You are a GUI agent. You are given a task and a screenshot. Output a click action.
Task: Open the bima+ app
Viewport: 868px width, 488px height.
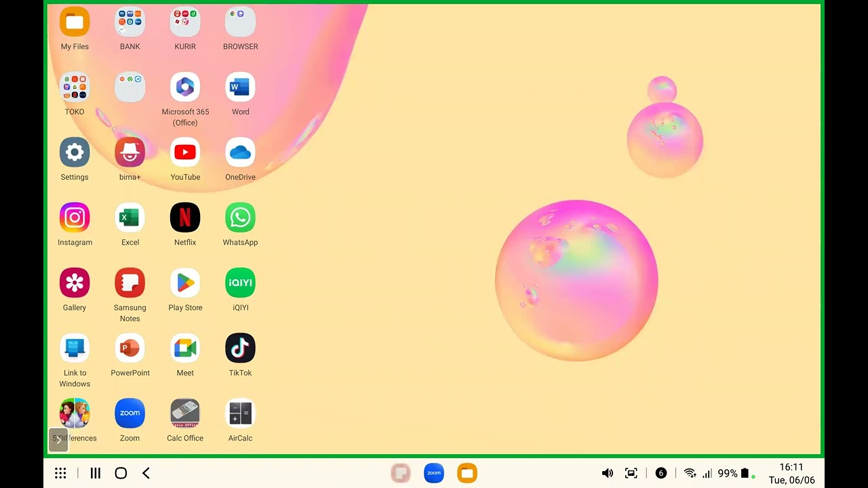(130, 152)
